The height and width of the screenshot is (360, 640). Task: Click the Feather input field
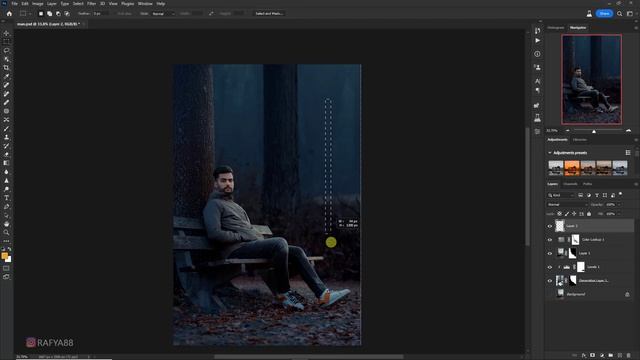coord(100,13)
